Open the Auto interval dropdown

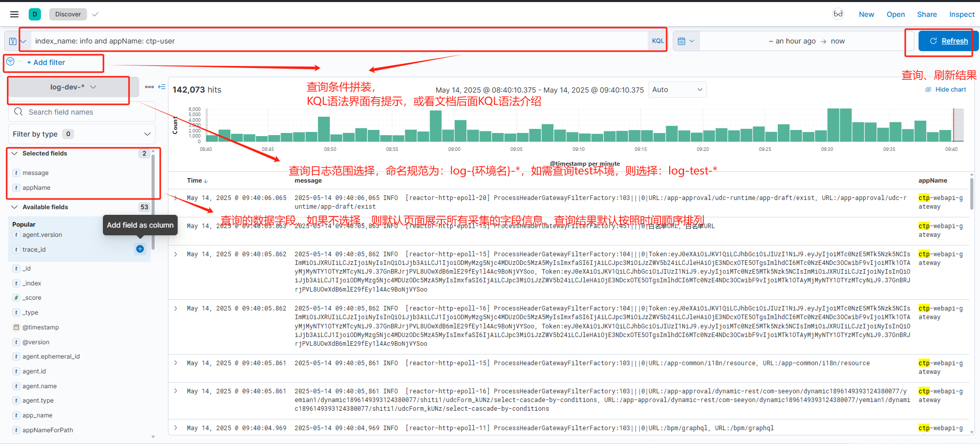point(677,90)
